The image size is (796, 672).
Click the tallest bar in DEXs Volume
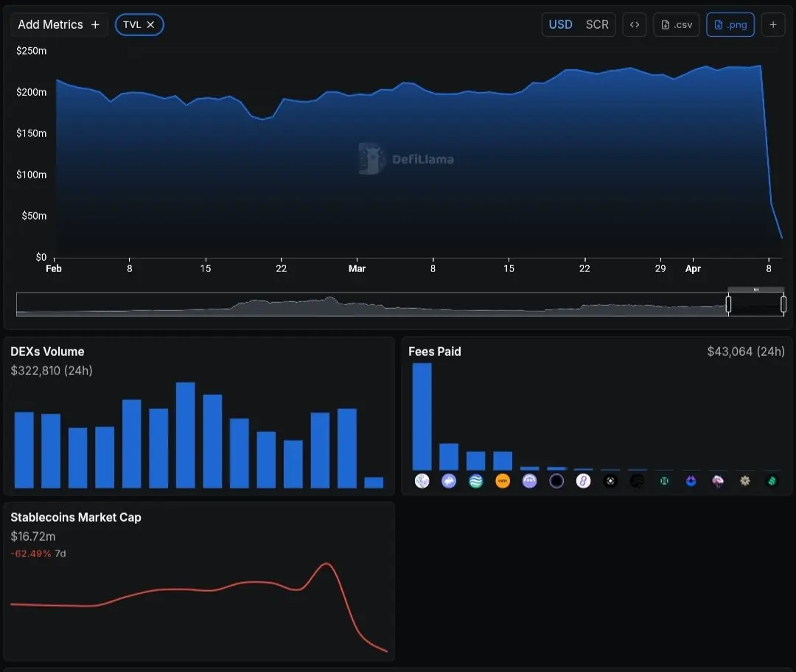tap(185, 435)
